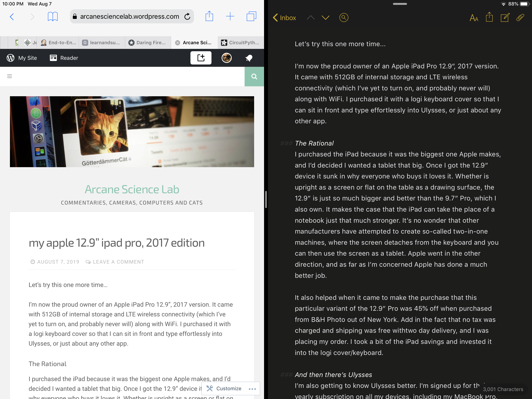Switch to the End-to-En... tab
The width and height of the screenshot is (532, 399).
coord(58,43)
